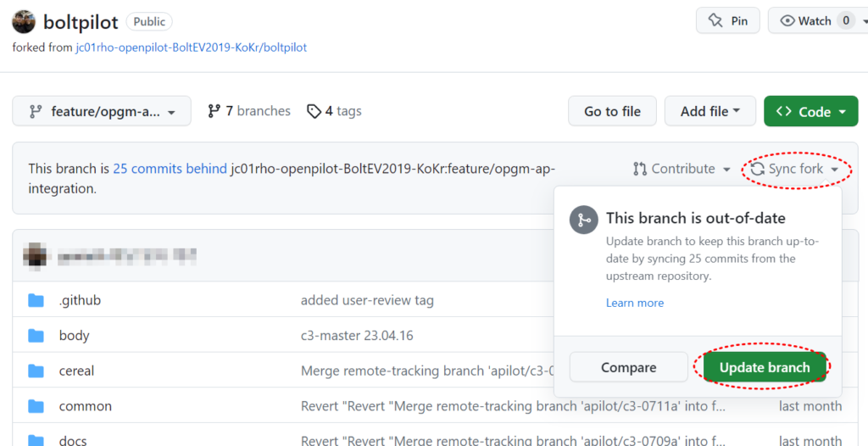
Task: Click the Watch button for this repository
Action: click(817, 21)
